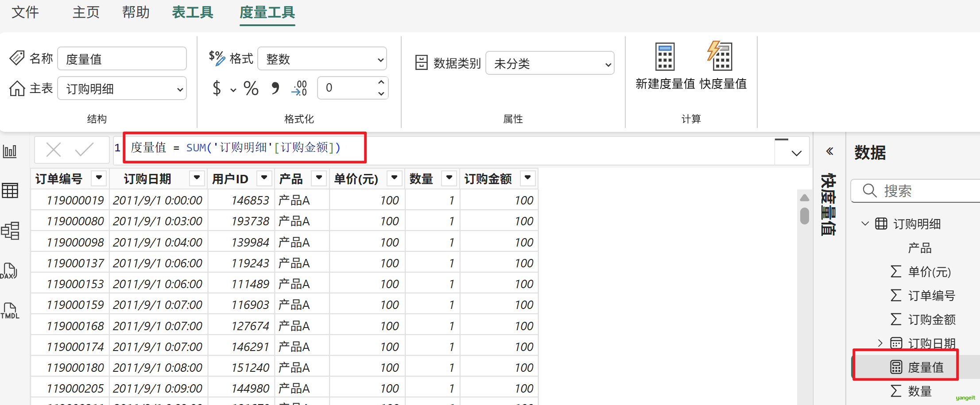
Task: Open filter dropdown for 产品 column
Action: pyautogui.click(x=319, y=178)
